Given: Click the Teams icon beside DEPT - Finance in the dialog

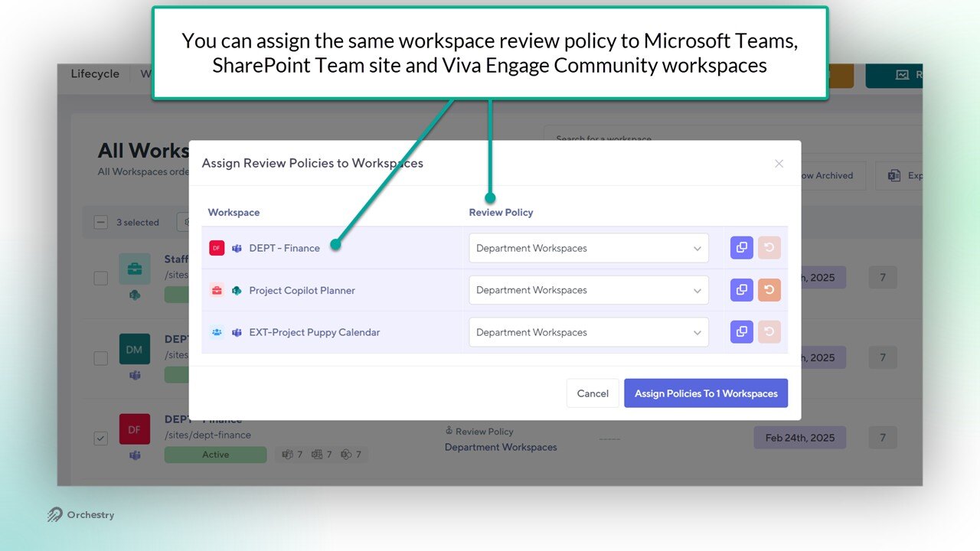Looking at the screenshot, I should (237, 248).
